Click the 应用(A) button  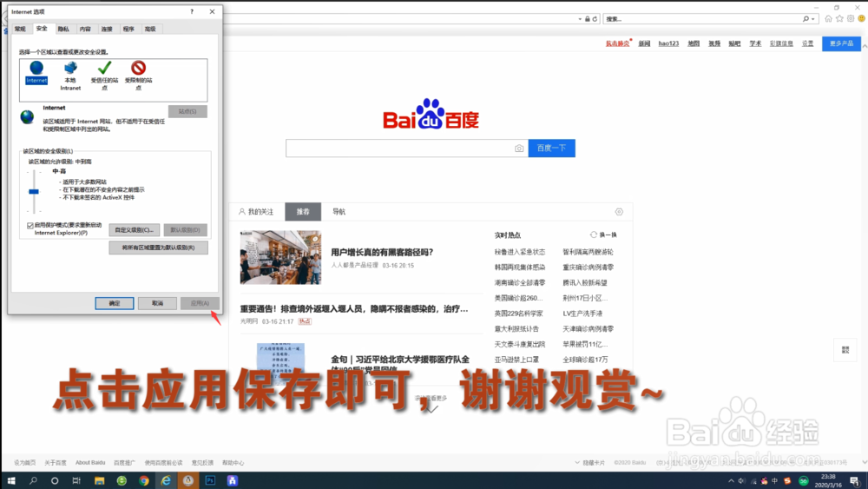click(x=200, y=303)
